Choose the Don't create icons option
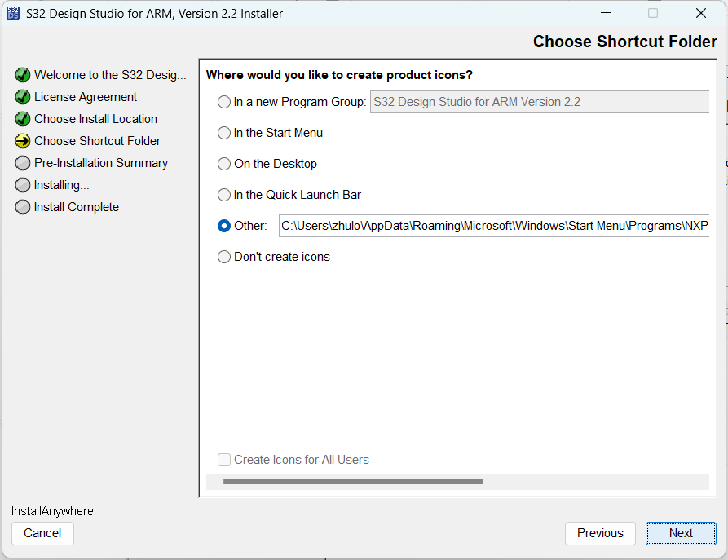This screenshot has height=560, width=728. pos(224,257)
